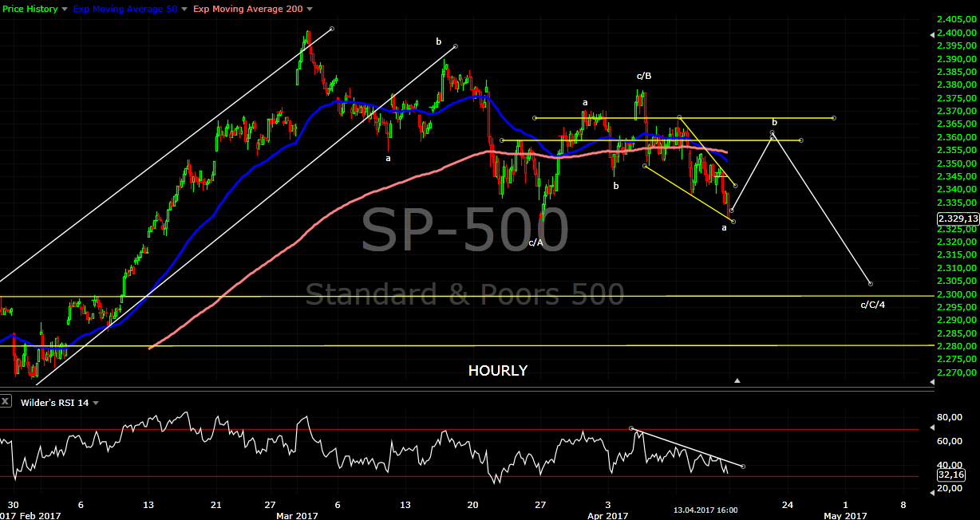
Task: Select the c/C/4 wave label
Action: (872, 305)
